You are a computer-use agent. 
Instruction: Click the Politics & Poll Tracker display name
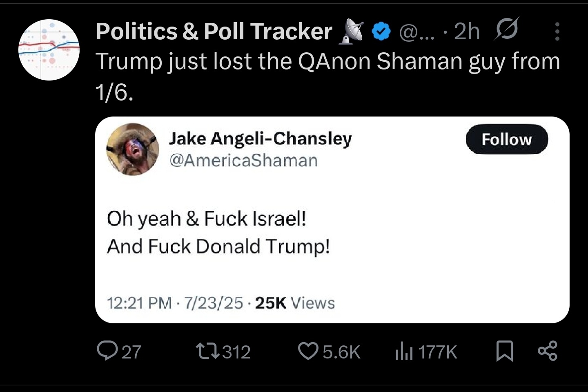click(x=214, y=31)
